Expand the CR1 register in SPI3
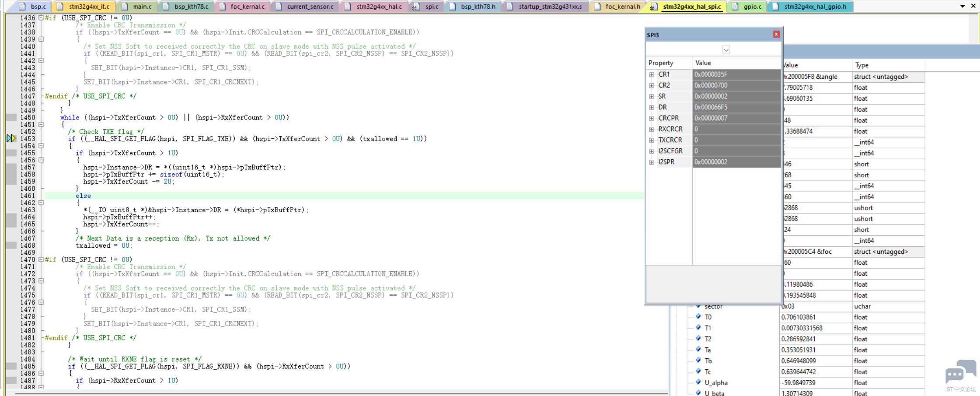980x396 pixels. tap(652, 74)
